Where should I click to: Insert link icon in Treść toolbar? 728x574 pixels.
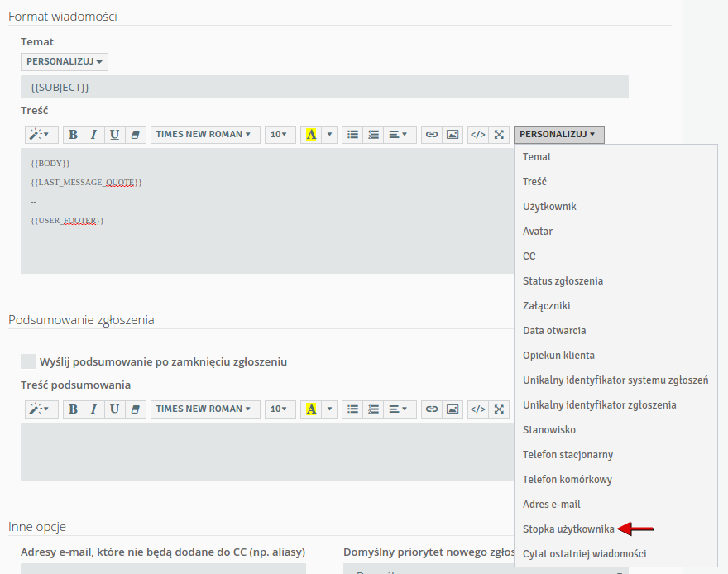click(x=432, y=135)
